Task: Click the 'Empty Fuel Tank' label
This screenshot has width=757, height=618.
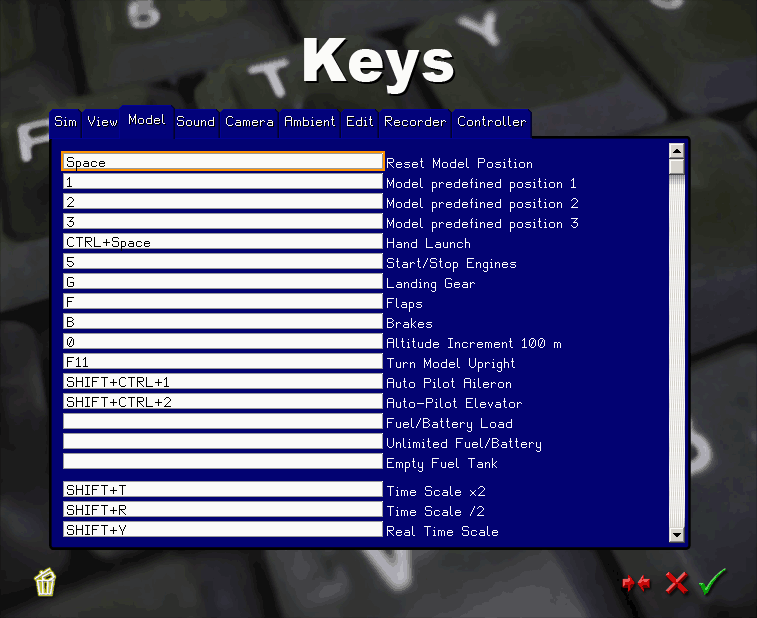Action: pos(442,464)
